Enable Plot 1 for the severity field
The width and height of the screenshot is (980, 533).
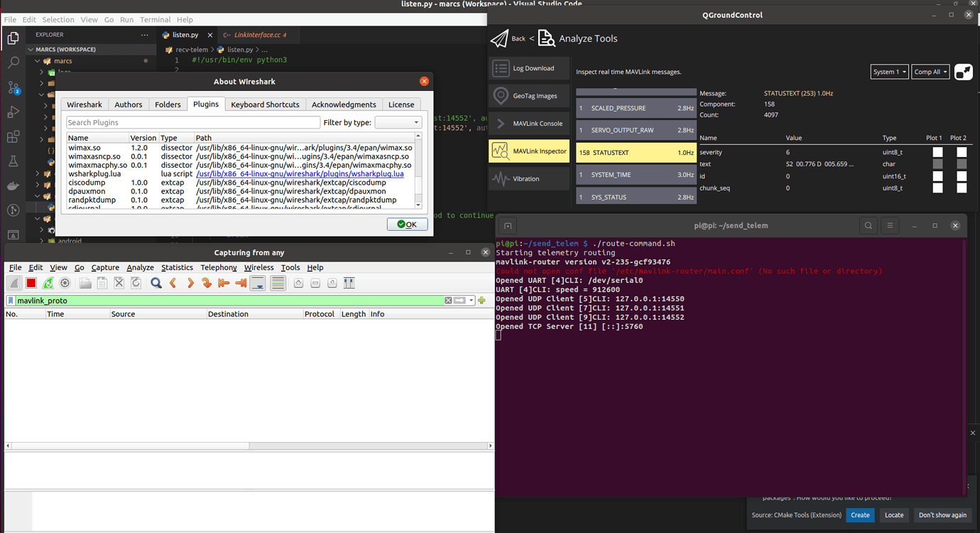click(x=938, y=151)
